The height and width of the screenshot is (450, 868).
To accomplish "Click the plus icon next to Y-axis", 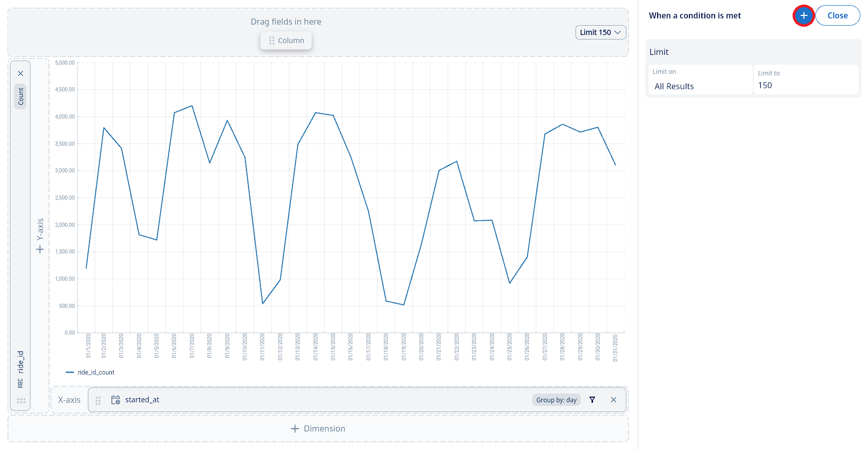I will click(40, 249).
